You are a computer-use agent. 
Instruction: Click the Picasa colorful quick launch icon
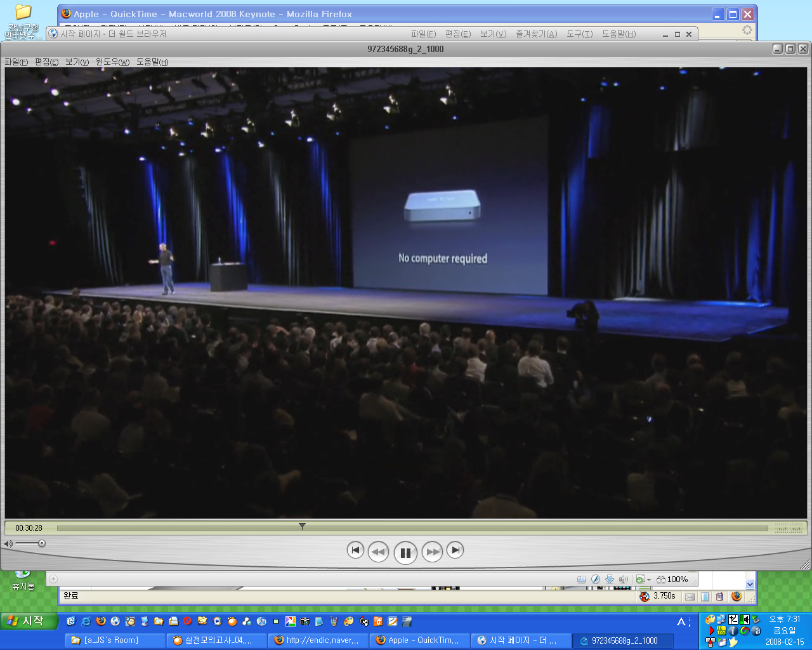[290, 621]
